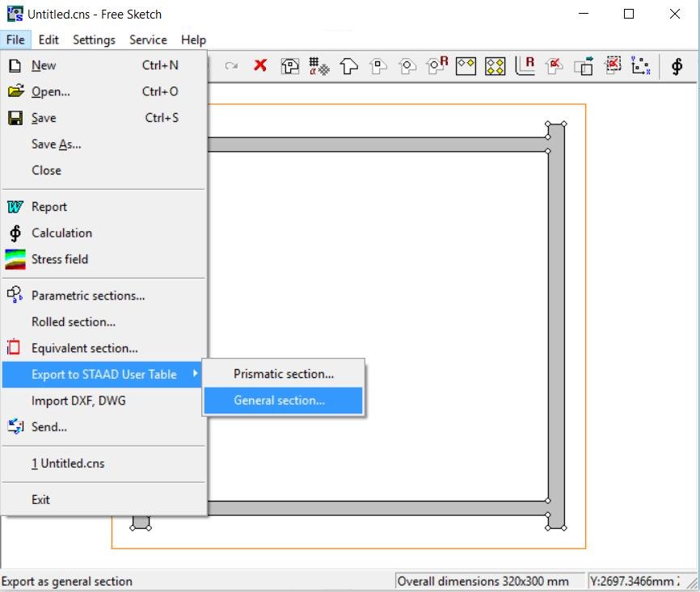Click New in the File menu

tap(104, 65)
